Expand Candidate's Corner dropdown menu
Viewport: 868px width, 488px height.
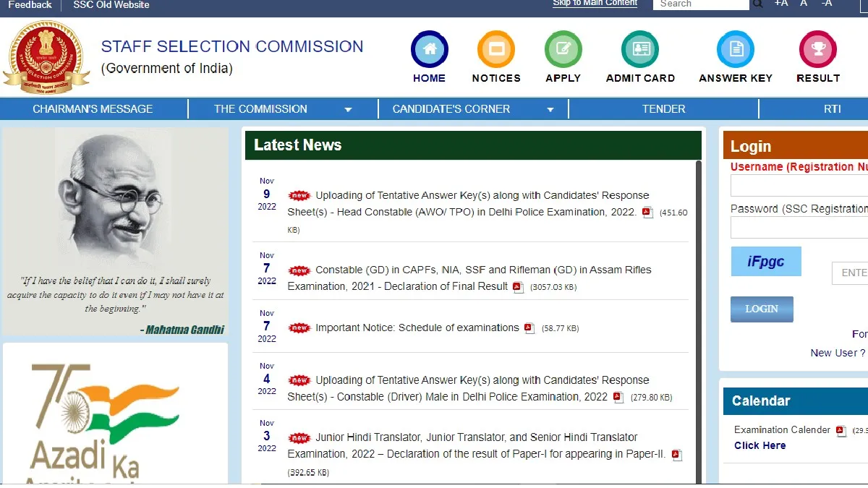click(550, 110)
